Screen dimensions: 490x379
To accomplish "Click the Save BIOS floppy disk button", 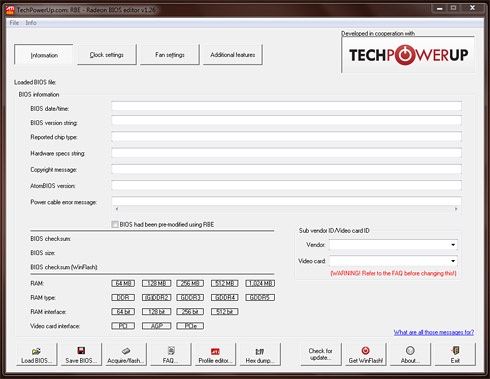I will (x=81, y=355).
